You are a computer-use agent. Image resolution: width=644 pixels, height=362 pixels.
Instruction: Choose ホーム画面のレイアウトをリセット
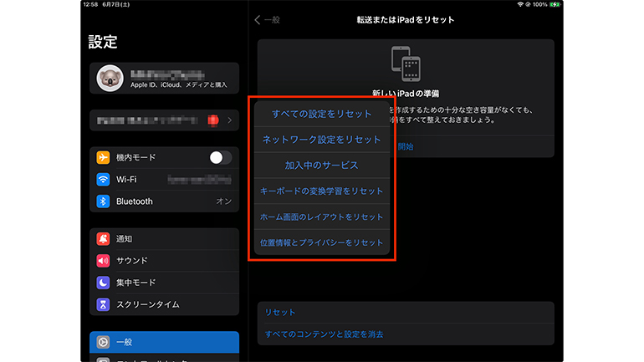(322, 217)
